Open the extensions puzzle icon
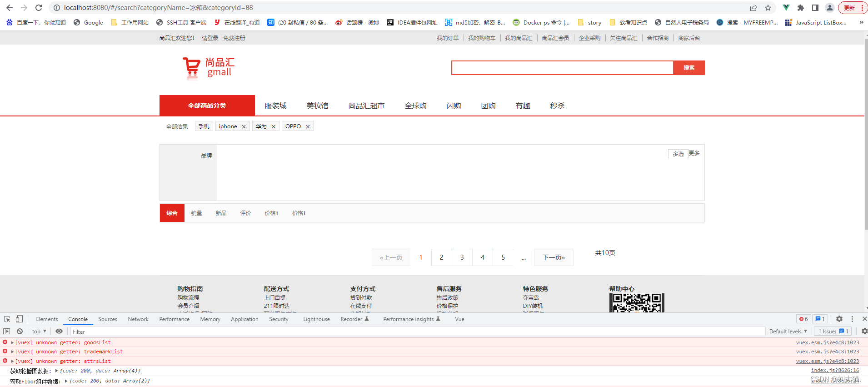 pos(801,8)
